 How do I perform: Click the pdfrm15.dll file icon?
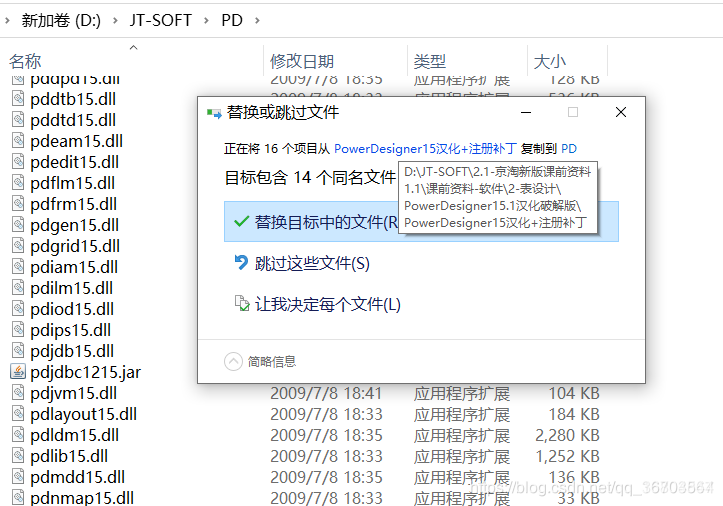pyautogui.click(x=18, y=204)
